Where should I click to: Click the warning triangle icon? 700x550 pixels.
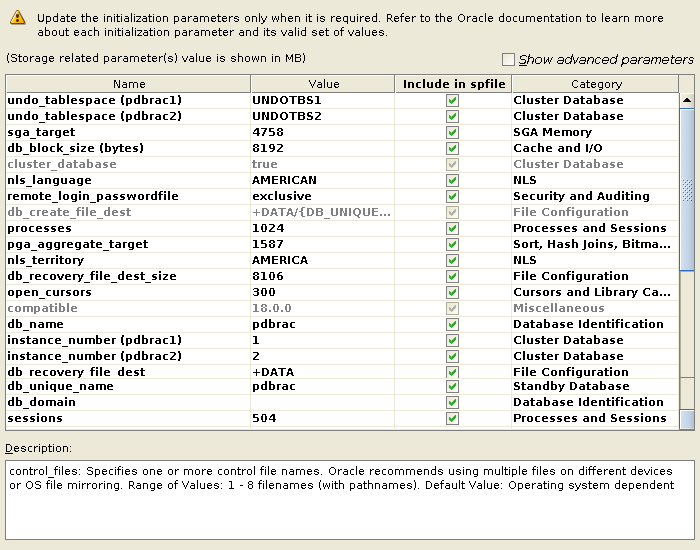point(18,17)
